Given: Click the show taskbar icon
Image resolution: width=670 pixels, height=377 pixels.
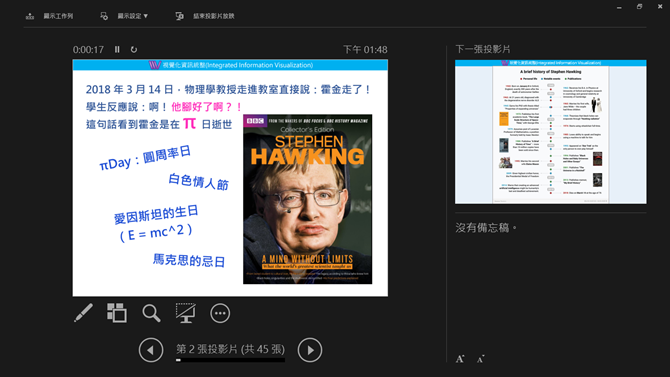Looking at the screenshot, I should [30, 16].
